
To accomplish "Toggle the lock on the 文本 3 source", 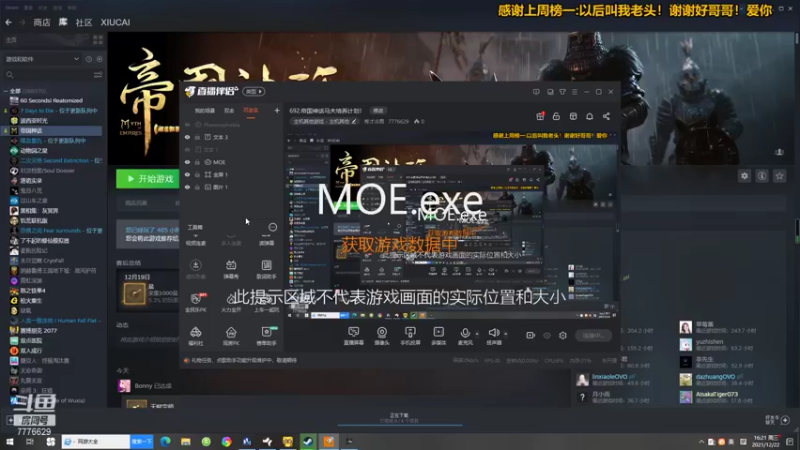I will [197, 137].
